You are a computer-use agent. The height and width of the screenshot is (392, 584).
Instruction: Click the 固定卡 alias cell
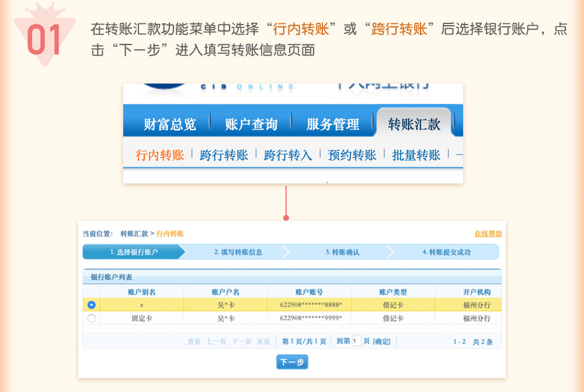pyautogui.click(x=141, y=318)
